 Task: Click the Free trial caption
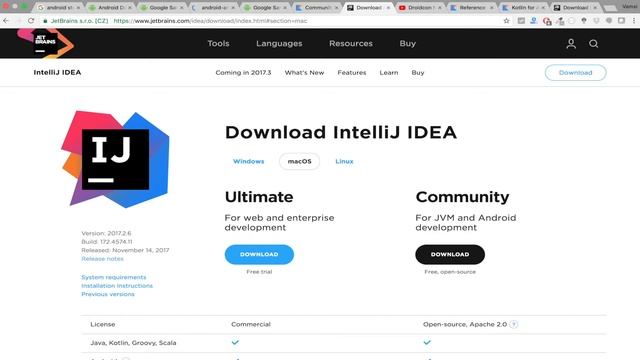coord(259,271)
